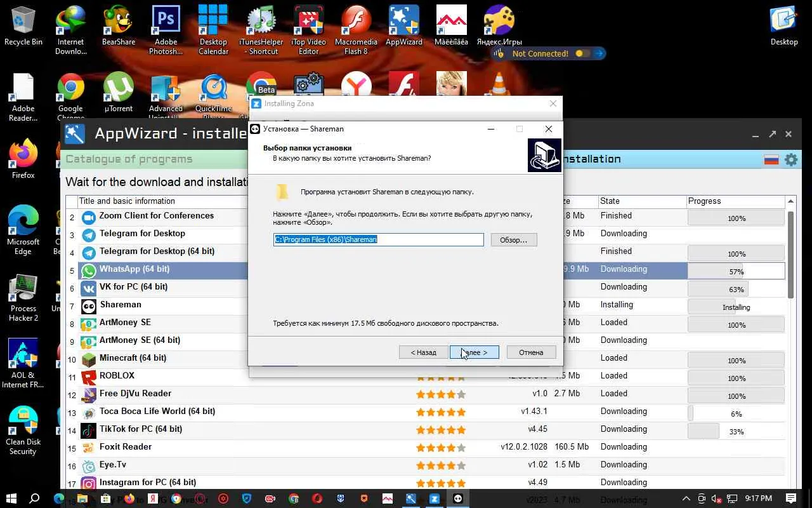The image size is (812, 508).
Task: Click the Russian flag language icon in AppWizard
Action: point(771,159)
